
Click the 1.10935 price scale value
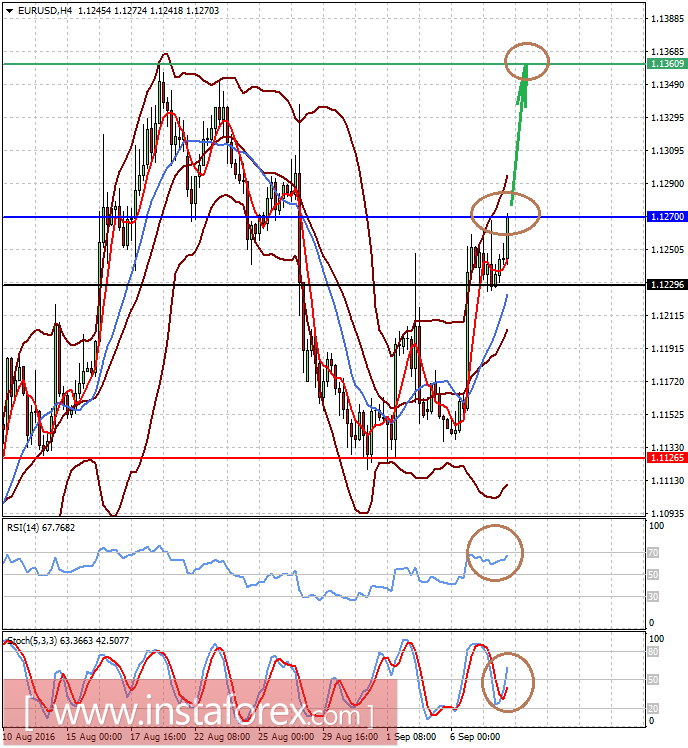pyautogui.click(x=667, y=513)
